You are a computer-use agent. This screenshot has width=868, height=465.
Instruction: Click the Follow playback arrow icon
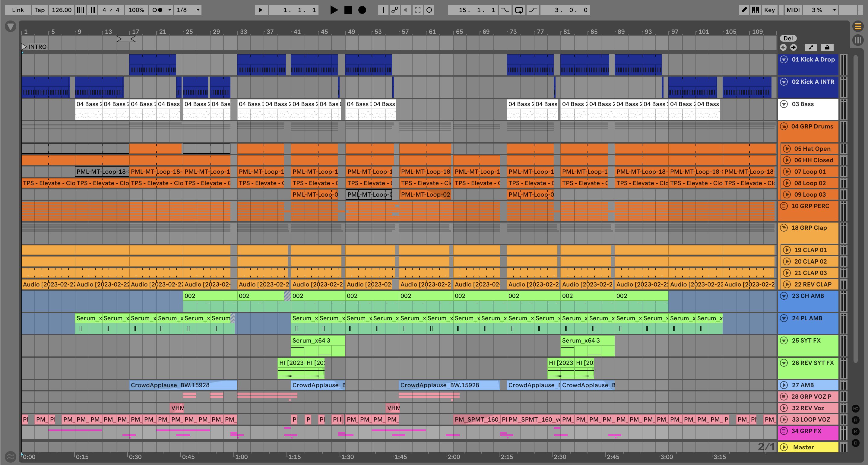[x=261, y=10]
